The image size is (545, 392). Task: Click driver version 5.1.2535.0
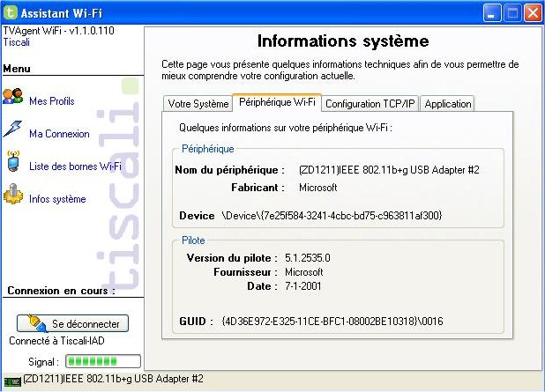pos(308,258)
